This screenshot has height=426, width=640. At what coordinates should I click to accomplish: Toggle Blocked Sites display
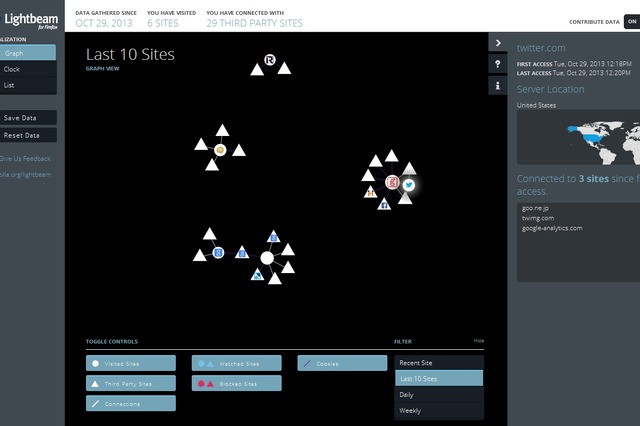click(236, 383)
